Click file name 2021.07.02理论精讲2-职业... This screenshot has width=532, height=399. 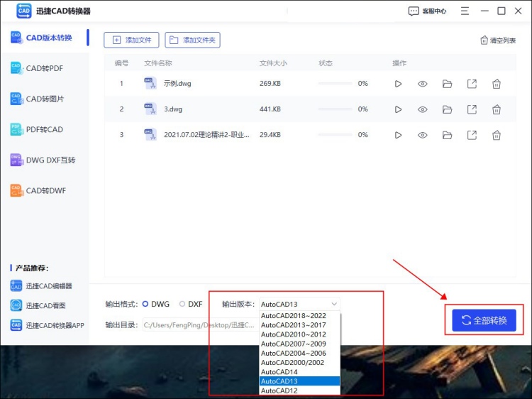[206, 135]
